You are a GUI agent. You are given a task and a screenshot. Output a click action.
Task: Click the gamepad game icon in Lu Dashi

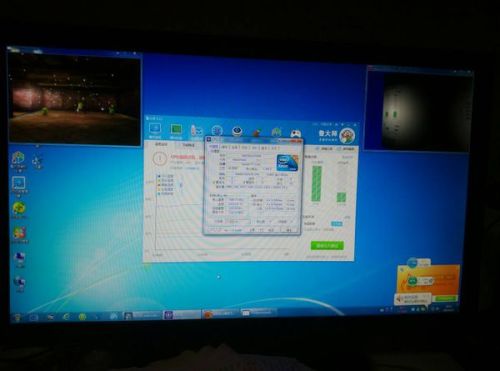[295, 133]
